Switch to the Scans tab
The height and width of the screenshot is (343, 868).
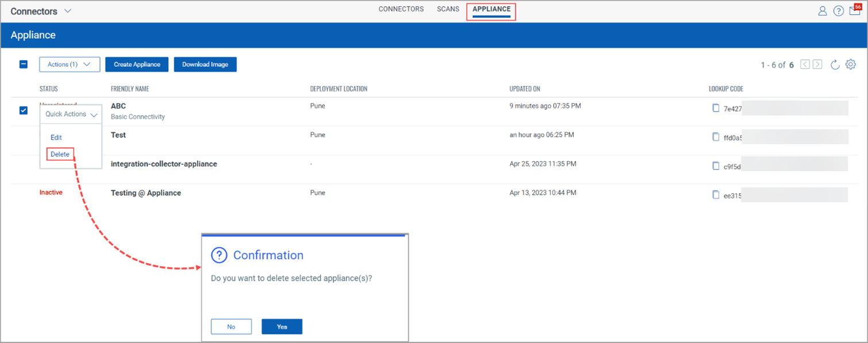coord(448,9)
